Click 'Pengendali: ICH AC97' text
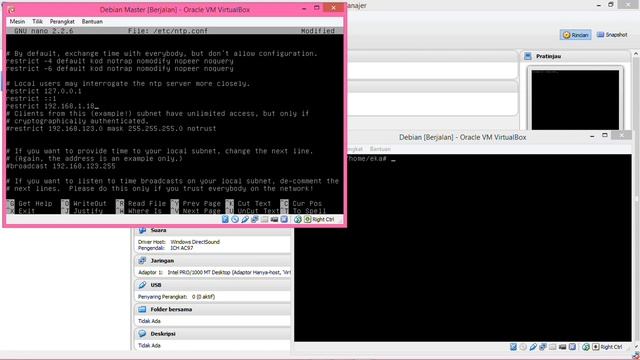The height and width of the screenshot is (360, 640). coord(165,248)
